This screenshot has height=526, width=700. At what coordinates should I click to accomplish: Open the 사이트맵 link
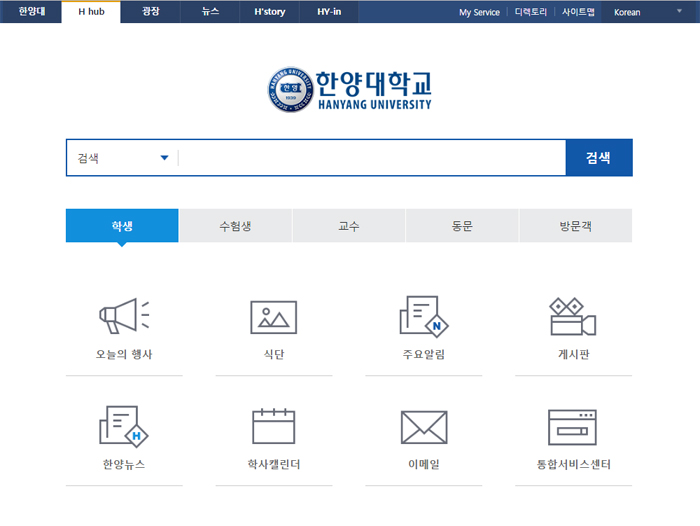[x=578, y=12]
